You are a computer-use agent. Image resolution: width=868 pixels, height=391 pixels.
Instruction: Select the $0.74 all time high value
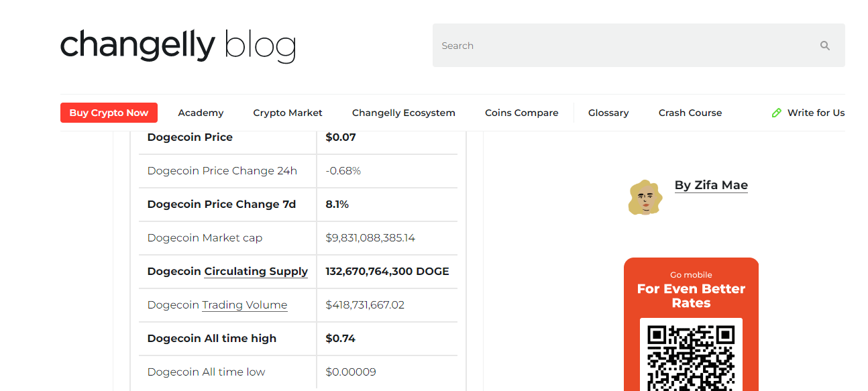341,339
